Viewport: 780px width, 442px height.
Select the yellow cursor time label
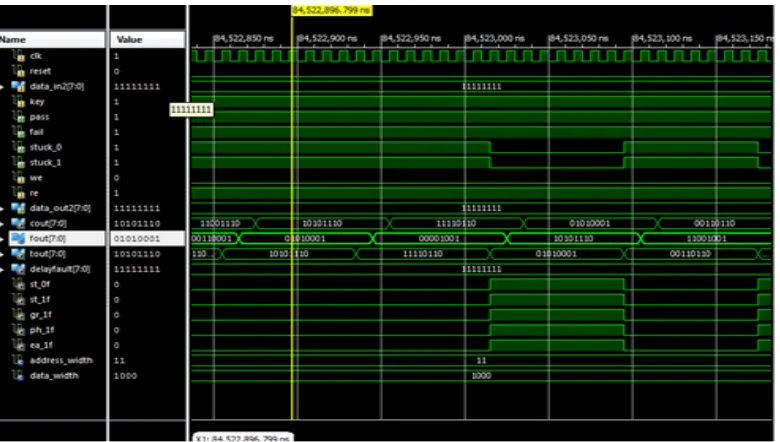(x=331, y=10)
